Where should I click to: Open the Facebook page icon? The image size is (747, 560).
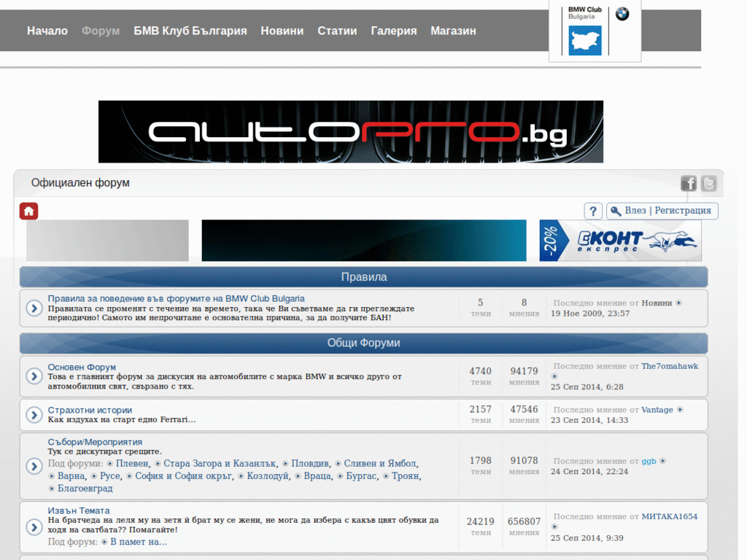coord(689,183)
